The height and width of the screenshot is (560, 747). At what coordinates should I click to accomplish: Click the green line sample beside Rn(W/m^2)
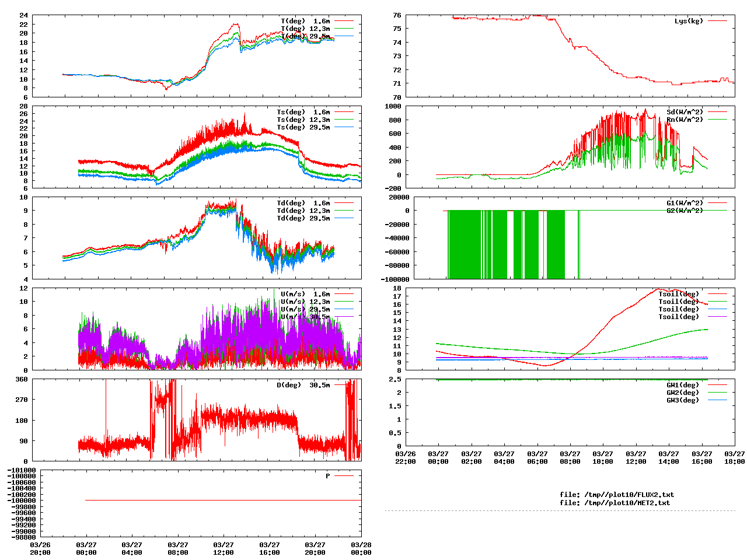717,120
